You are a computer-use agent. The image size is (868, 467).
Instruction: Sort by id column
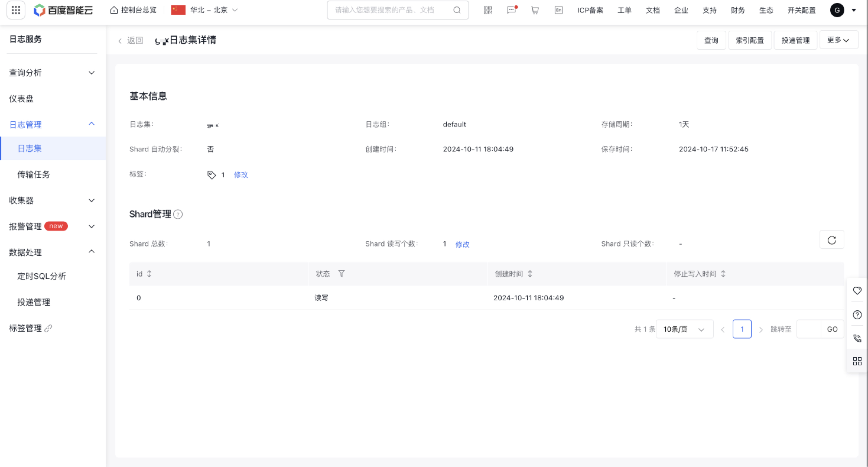[149, 274]
